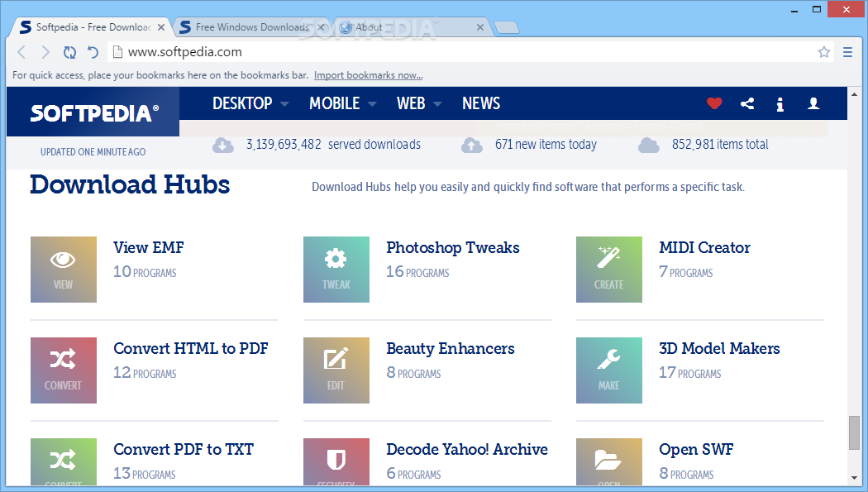Close the About tab
This screenshot has width=868, height=492.
(x=480, y=27)
